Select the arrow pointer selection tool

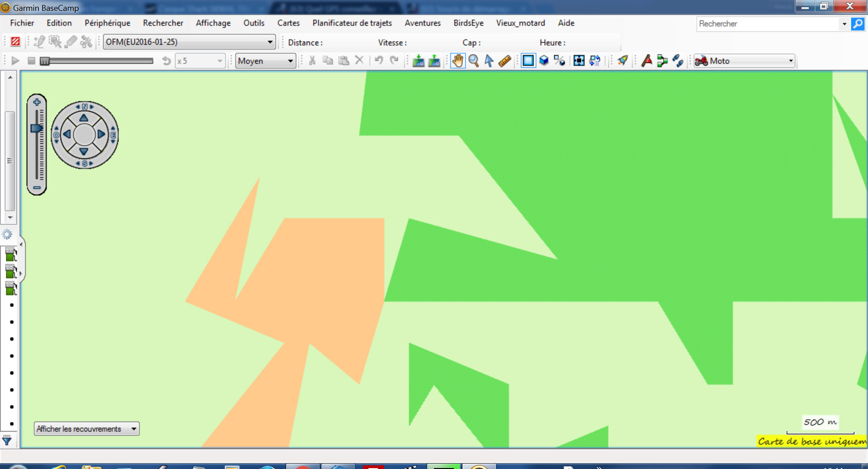click(x=489, y=61)
